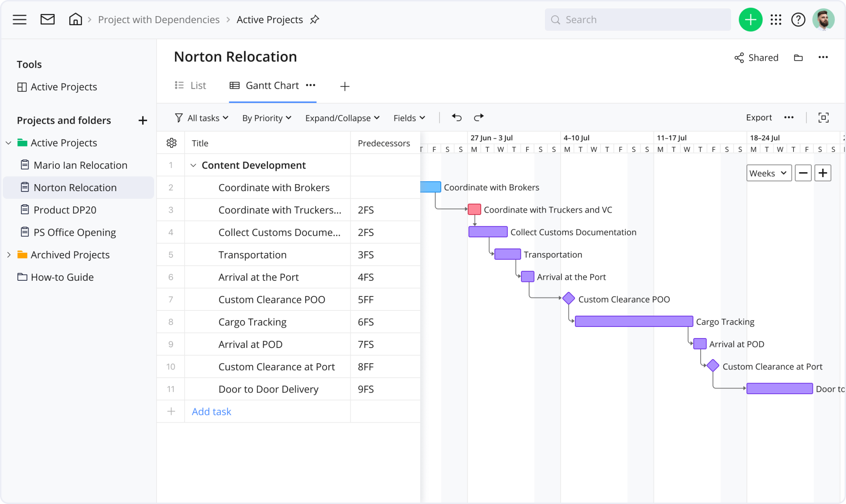Select the Norton Relocation project sidebar item
846x504 pixels.
(x=74, y=187)
